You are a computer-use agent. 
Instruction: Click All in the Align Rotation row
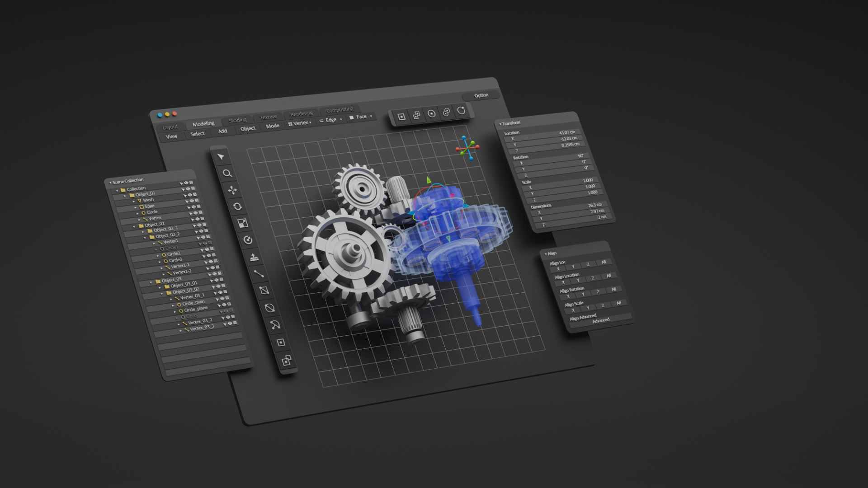tap(613, 289)
